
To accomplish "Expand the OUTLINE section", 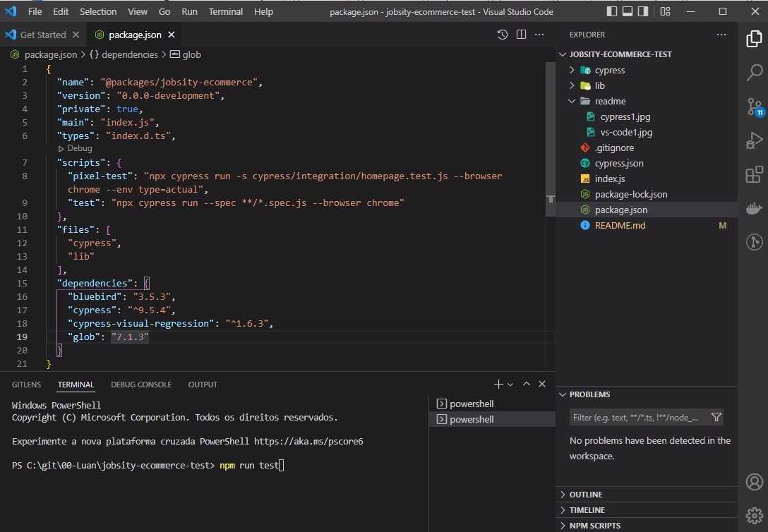I will 647,495.
